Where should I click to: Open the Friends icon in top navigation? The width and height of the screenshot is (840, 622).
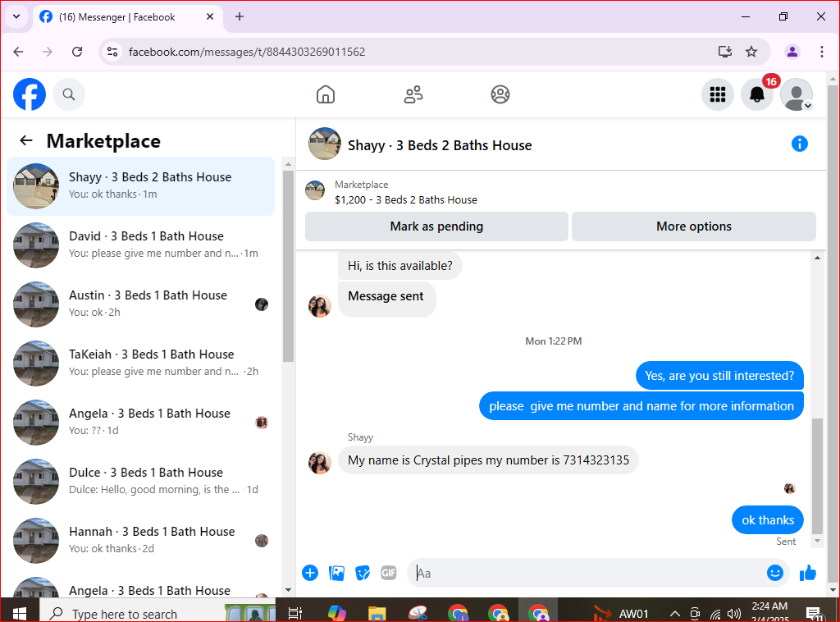pos(413,94)
